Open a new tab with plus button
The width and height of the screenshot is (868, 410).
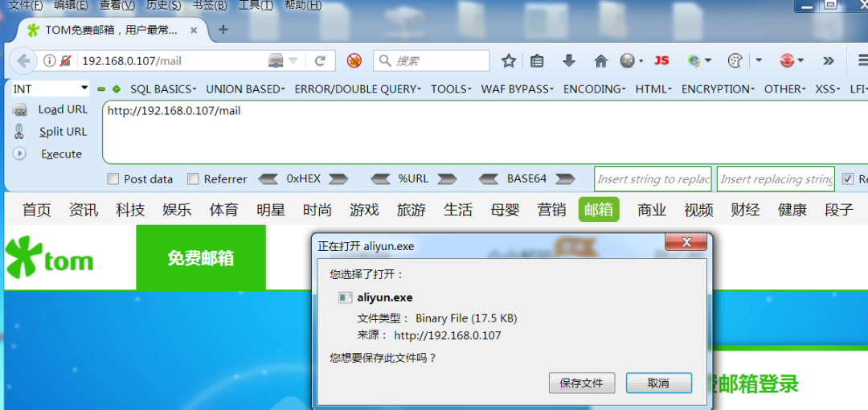(x=223, y=30)
